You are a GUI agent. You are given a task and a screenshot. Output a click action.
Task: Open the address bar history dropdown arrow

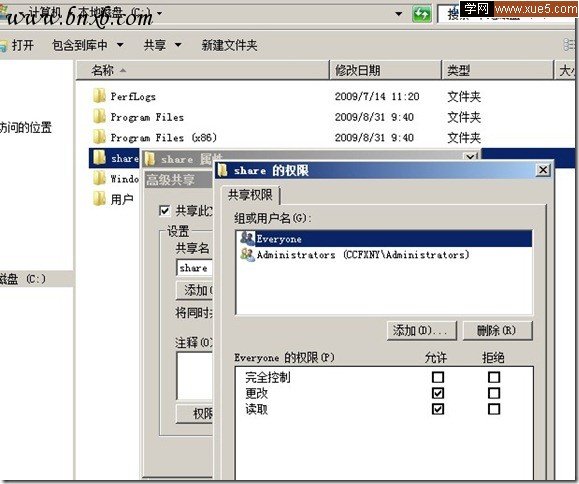pyautogui.click(x=399, y=14)
